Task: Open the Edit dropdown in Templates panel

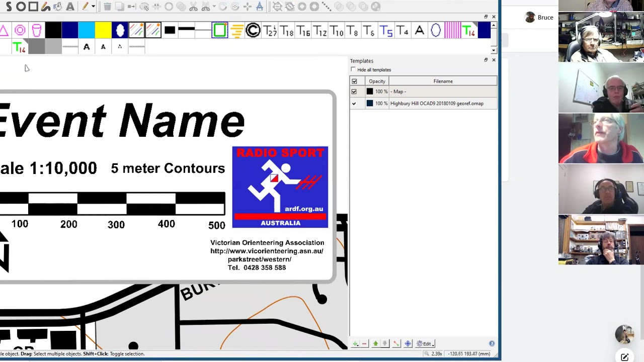Action: click(426, 343)
